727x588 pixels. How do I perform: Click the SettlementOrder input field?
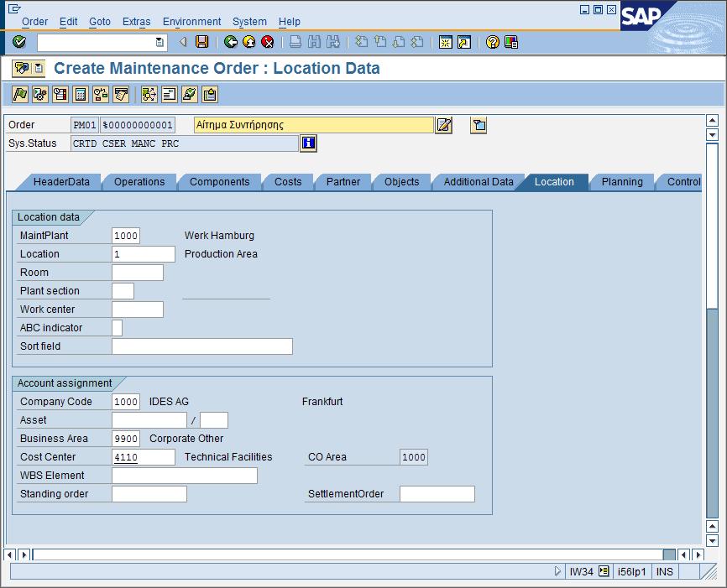(x=437, y=494)
